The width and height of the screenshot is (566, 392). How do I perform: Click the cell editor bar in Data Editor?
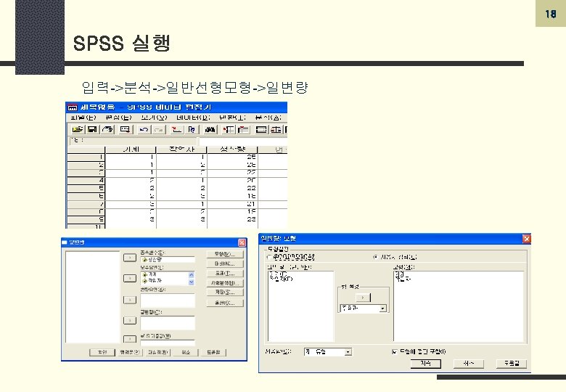243,142
